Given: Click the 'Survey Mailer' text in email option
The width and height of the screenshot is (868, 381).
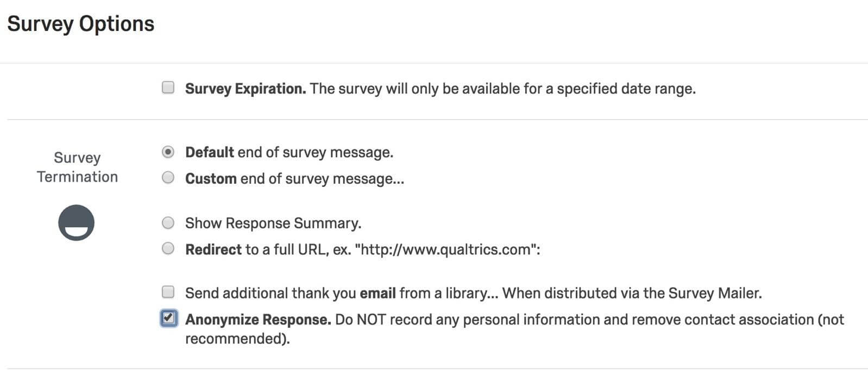Looking at the screenshot, I should tap(714, 293).
